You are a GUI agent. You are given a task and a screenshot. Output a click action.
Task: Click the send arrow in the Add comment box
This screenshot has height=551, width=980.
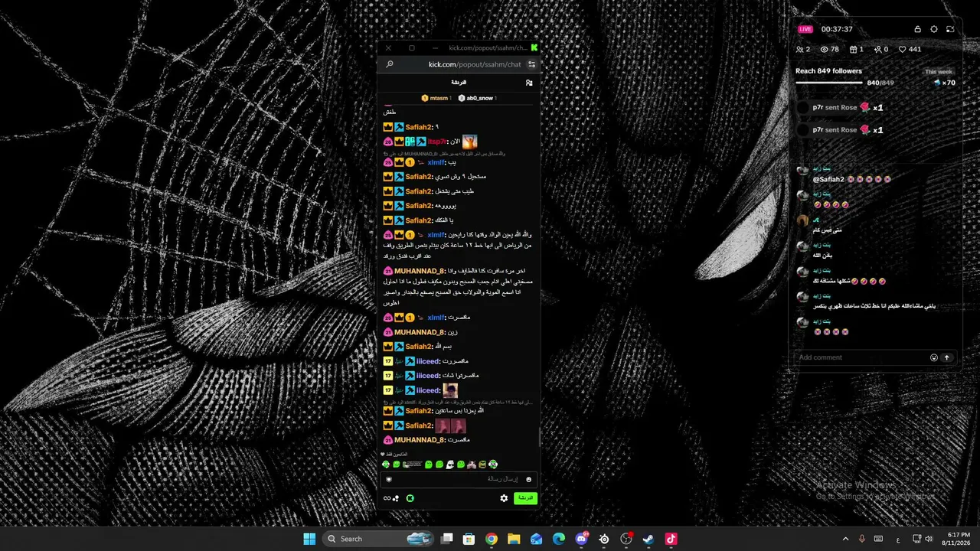coord(947,357)
